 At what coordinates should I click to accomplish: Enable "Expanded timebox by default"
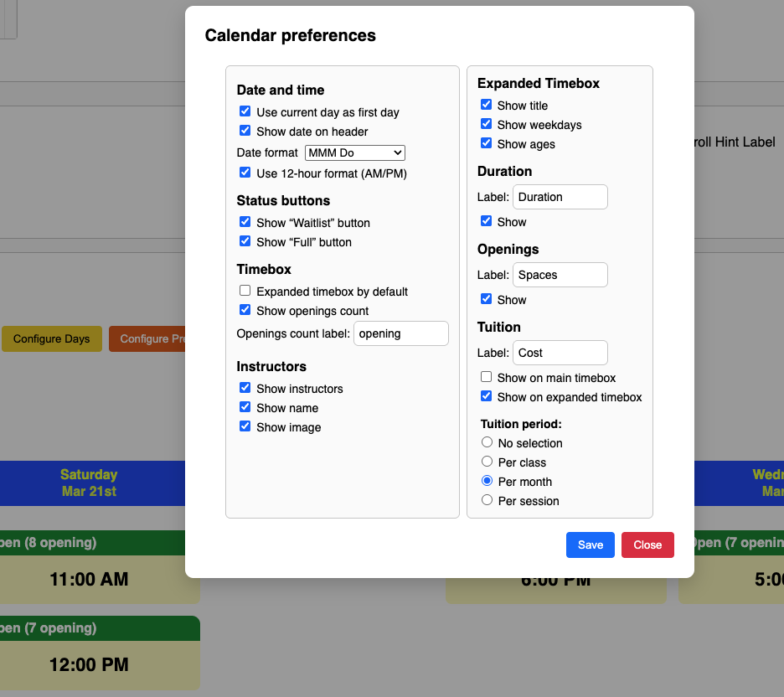pos(245,291)
